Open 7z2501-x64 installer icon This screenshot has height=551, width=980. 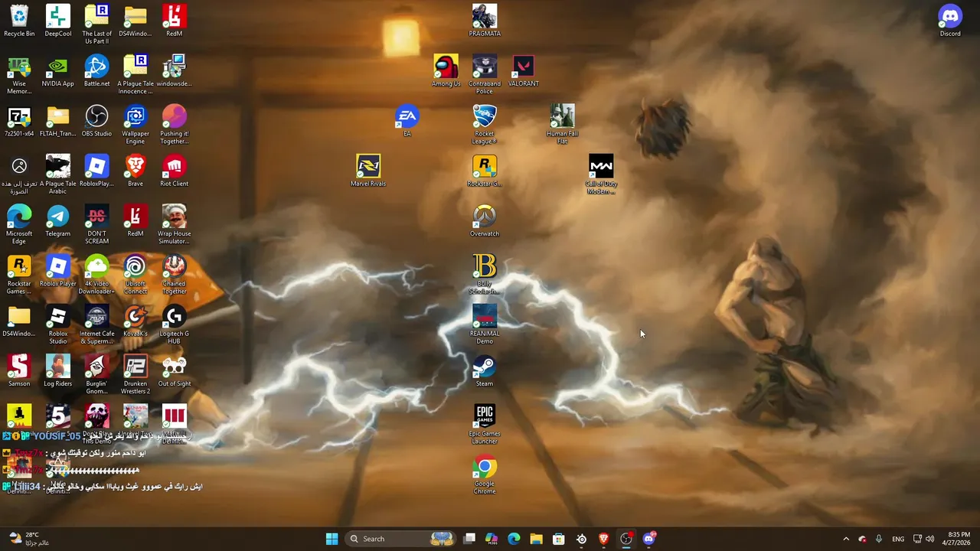(x=19, y=121)
